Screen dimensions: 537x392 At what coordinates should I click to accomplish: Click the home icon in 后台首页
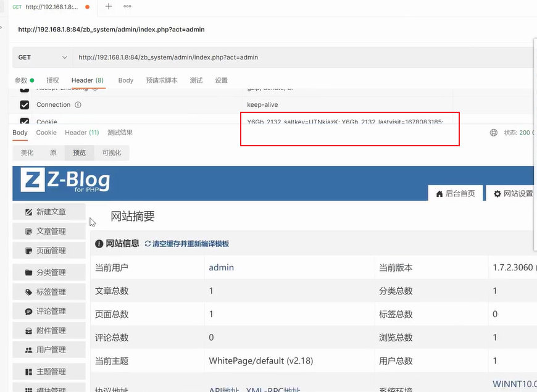[439, 194]
